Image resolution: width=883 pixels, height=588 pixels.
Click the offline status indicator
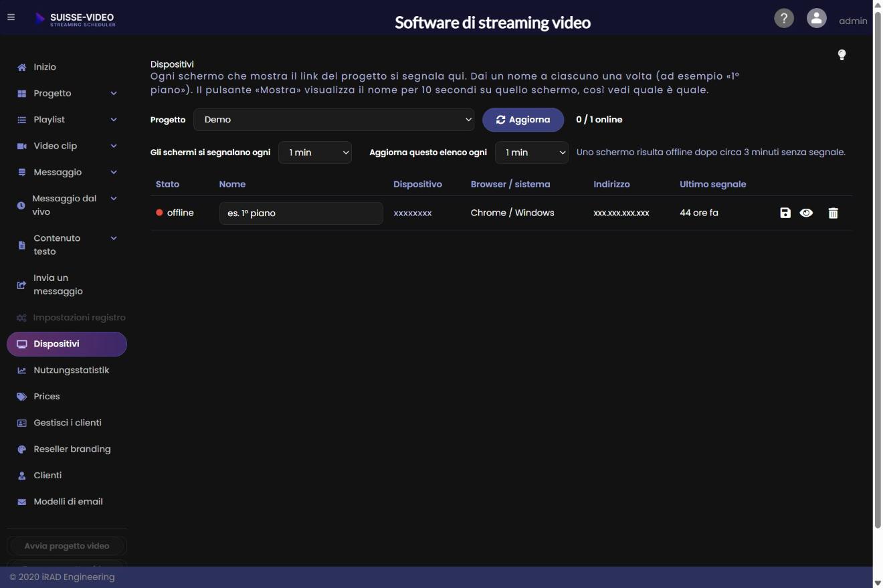click(x=175, y=213)
